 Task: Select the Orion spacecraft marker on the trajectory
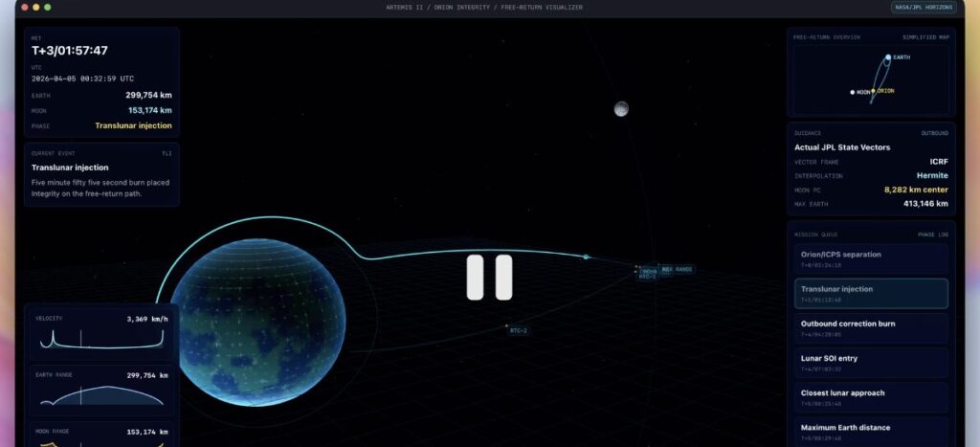tap(587, 257)
